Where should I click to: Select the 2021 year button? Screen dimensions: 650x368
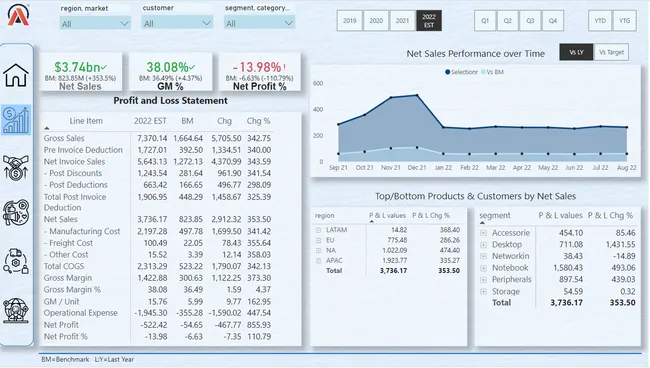(x=402, y=20)
